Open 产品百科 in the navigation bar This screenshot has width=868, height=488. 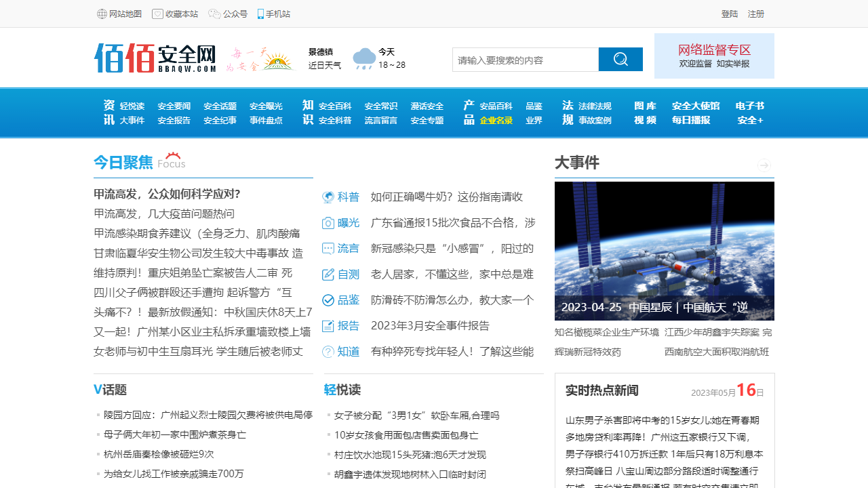[x=496, y=106]
